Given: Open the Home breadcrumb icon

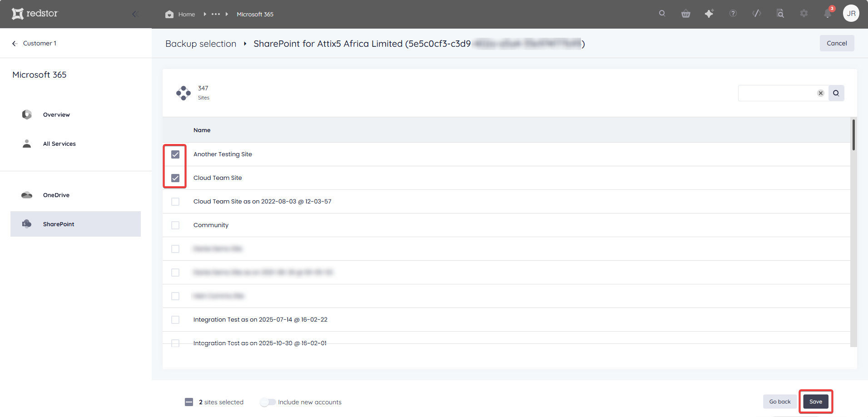Looking at the screenshot, I should click(169, 14).
